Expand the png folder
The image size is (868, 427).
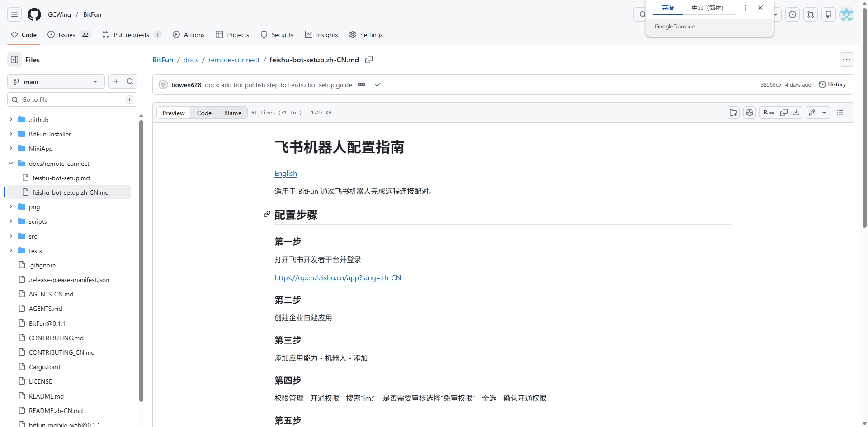pos(11,207)
